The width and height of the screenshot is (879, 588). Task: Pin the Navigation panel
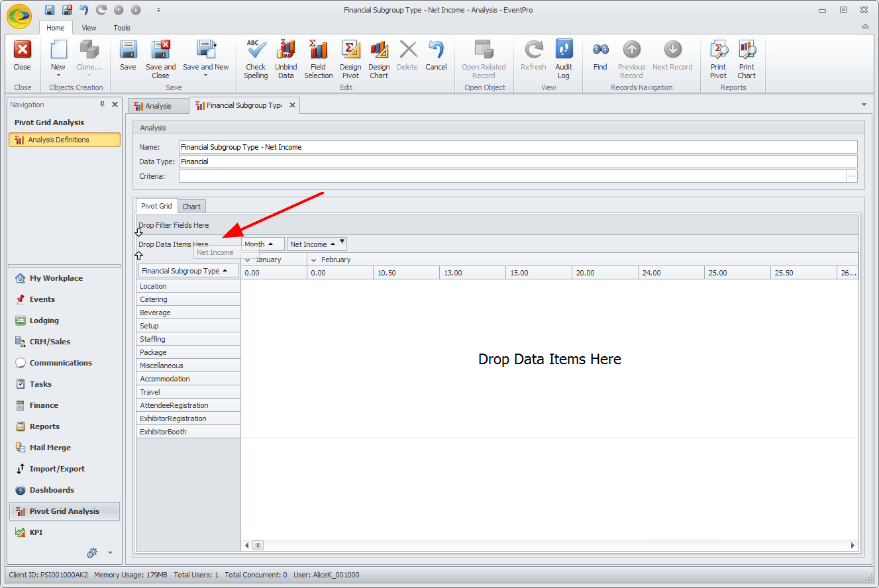tap(102, 105)
